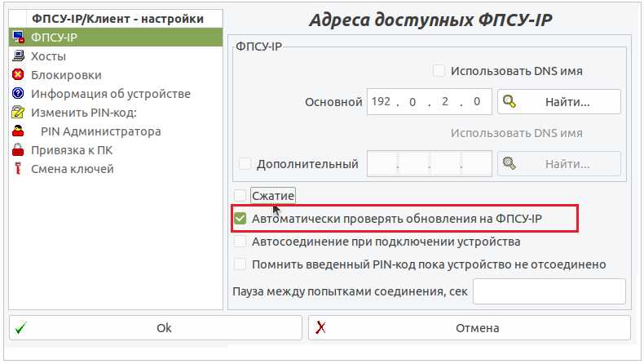Enable Автосоединение при подключении устройства
The height and width of the screenshot is (364, 644).
coord(240,242)
